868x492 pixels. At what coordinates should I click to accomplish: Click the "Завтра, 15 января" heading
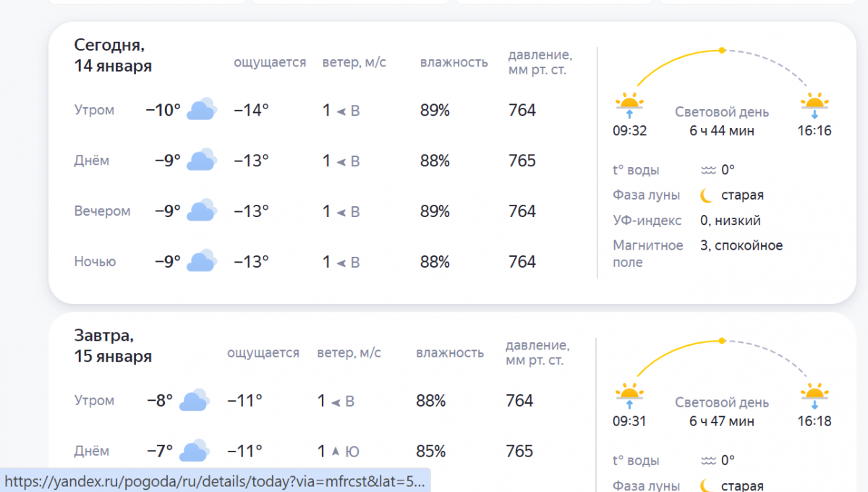click(x=113, y=346)
